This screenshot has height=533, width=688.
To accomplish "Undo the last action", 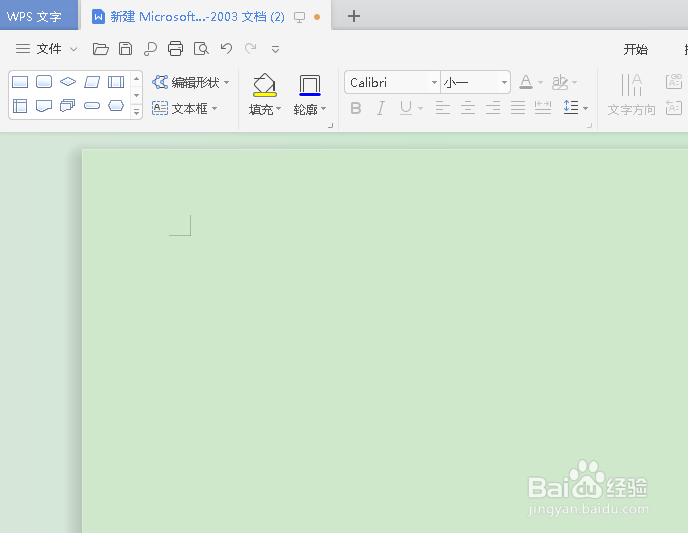I will pyautogui.click(x=226, y=48).
